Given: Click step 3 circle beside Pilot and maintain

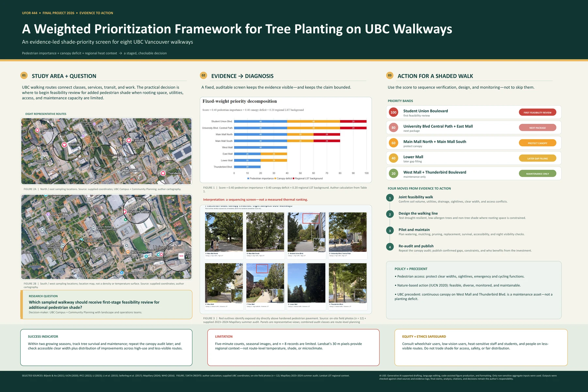Looking at the screenshot, I should coord(390,231).
